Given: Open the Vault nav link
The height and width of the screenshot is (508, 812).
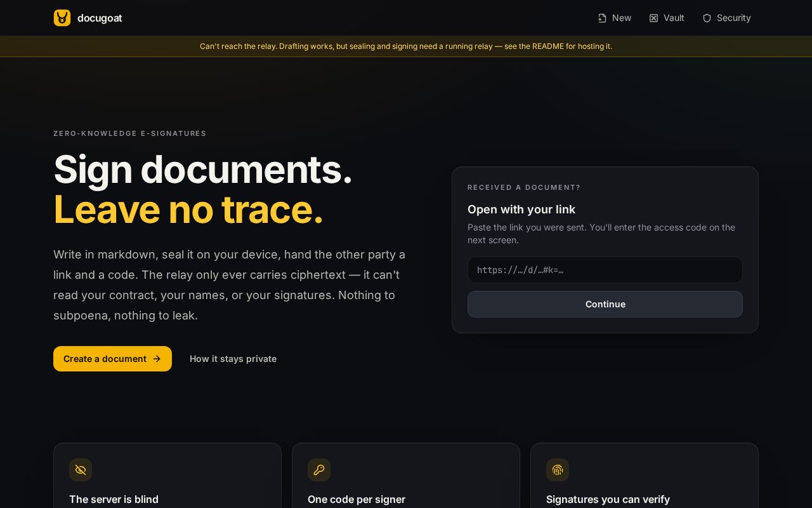Looking at the screenshot, I should pyautogui.click(x=666, y=18).
